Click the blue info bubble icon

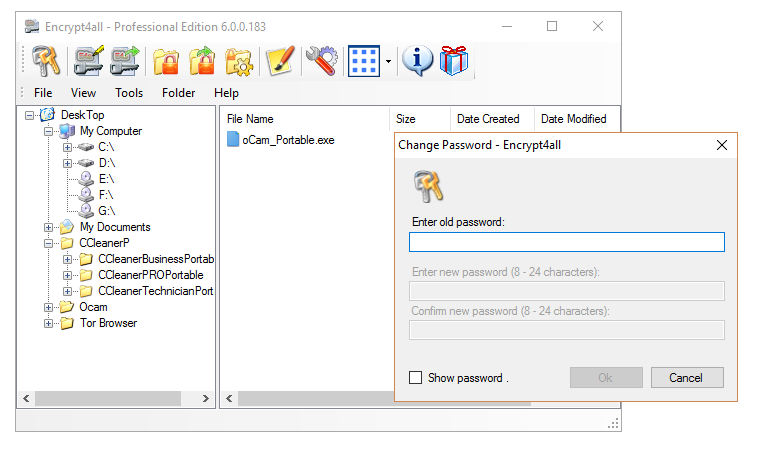pos(418,61)
